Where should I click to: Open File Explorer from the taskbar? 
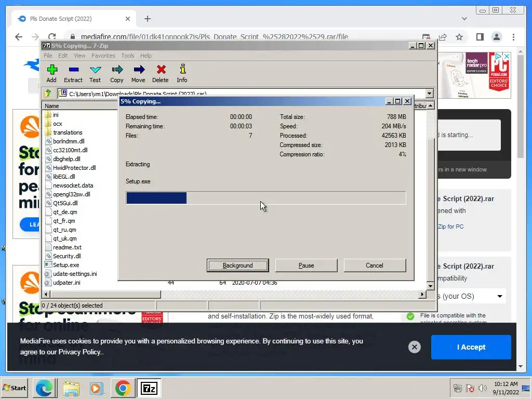click(71, 388)
